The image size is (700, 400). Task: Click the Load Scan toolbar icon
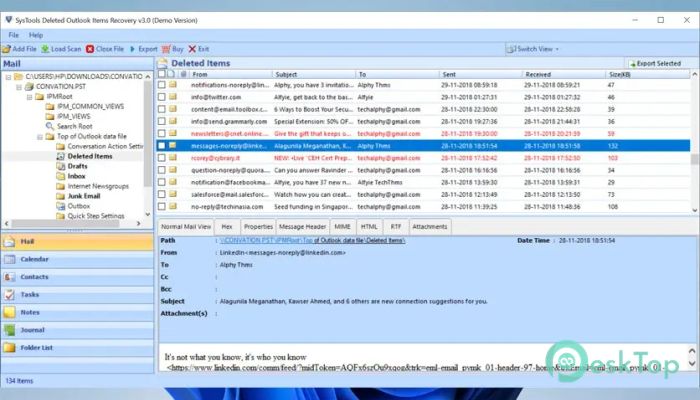point(45,49)
